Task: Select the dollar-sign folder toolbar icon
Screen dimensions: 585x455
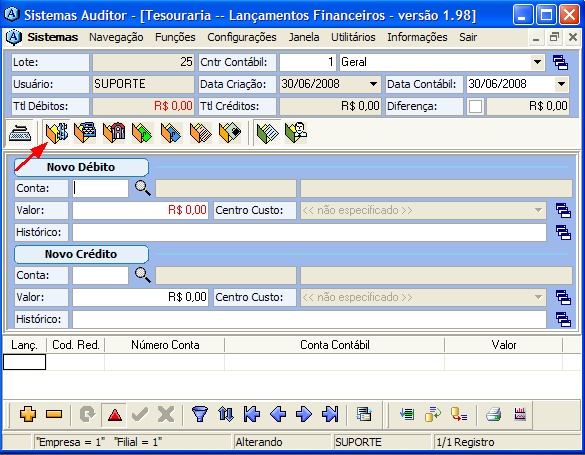Action: tap(56, 133)
